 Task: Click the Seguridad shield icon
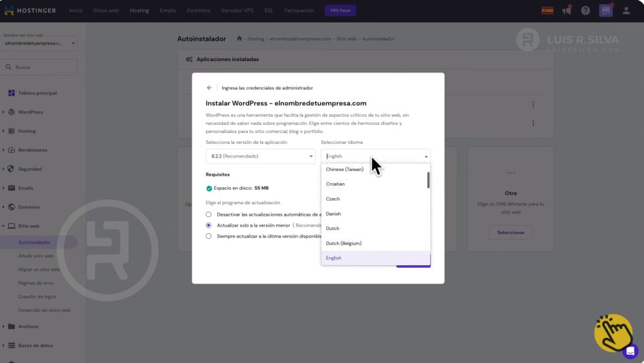click(11, 168)
